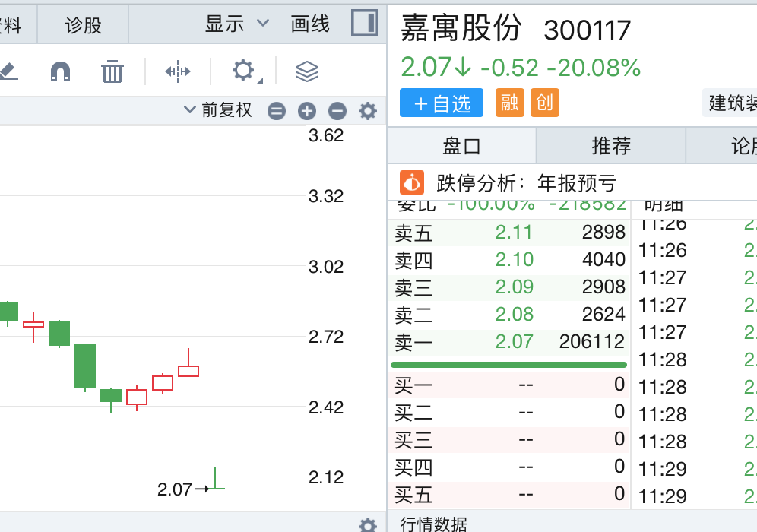Enable the magnet snap tool
757x532 pixels.
pos(60,71)
